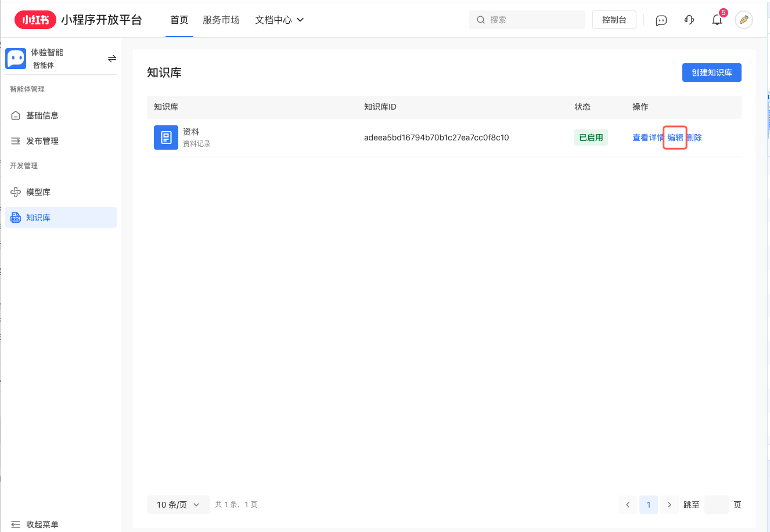This screenshot has width=770, height=532.
Task: Click 删除 to delete the knowledge base
Action: [695, 137]
